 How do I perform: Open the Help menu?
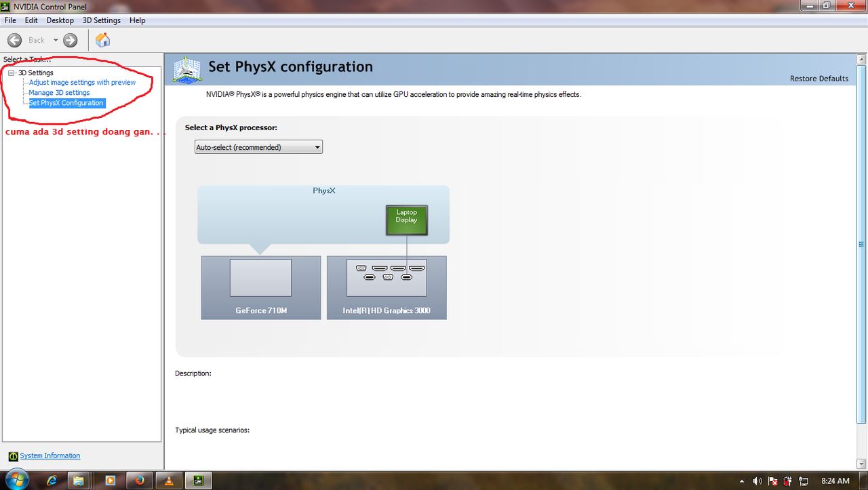click(x=138, y=20)
